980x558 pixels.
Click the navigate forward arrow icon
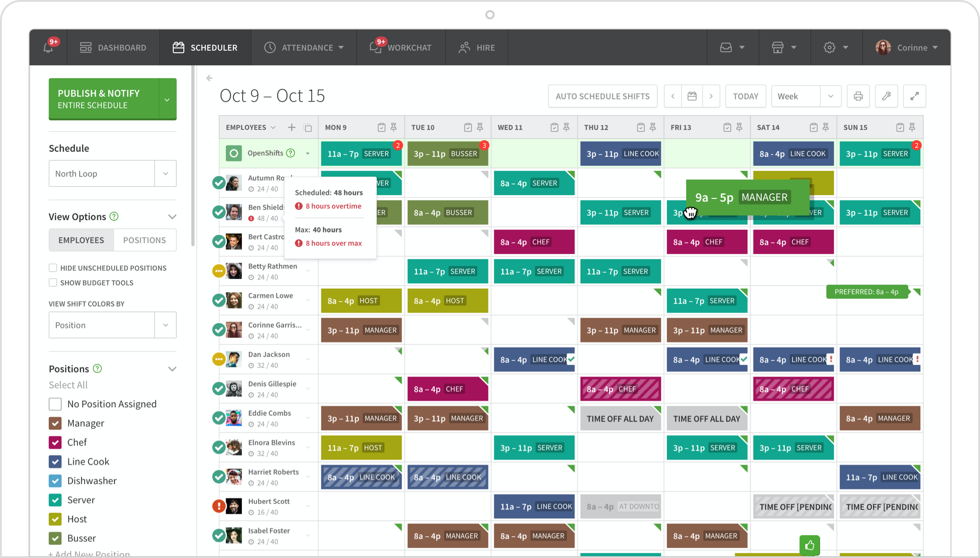point(712,96)
